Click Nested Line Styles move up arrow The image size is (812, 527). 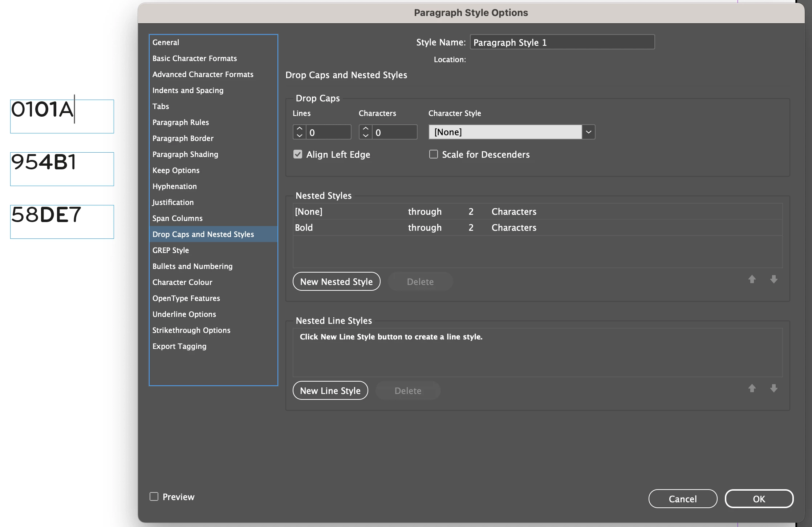(x=752, y=388)
